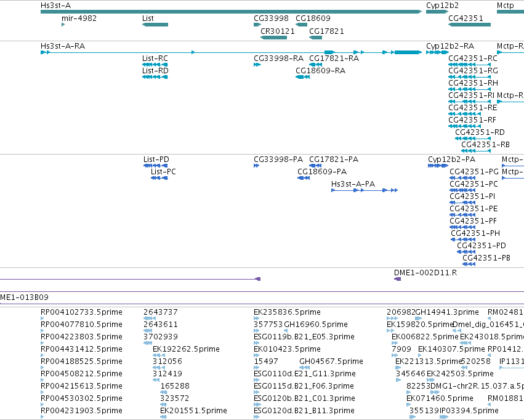
Task: Select the CG42351-PD protein label
Action: 482,246
